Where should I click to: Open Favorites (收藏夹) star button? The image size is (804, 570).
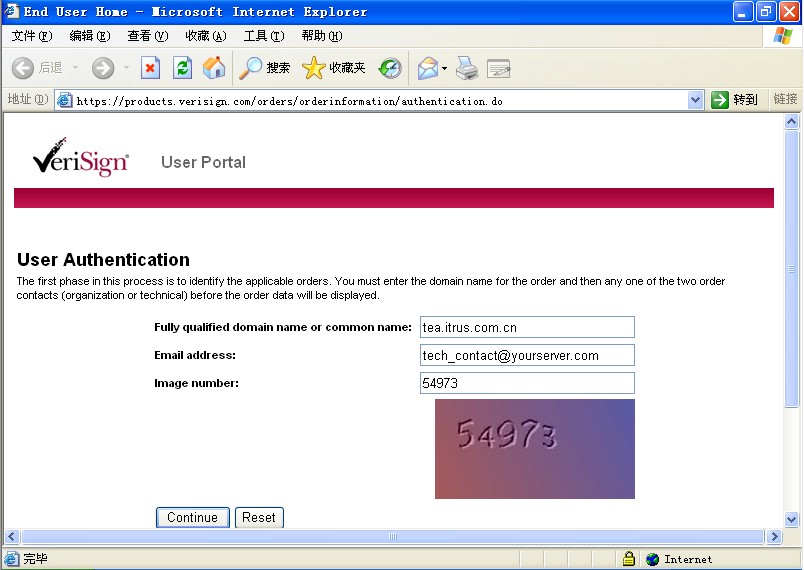[x=333, y=68]
